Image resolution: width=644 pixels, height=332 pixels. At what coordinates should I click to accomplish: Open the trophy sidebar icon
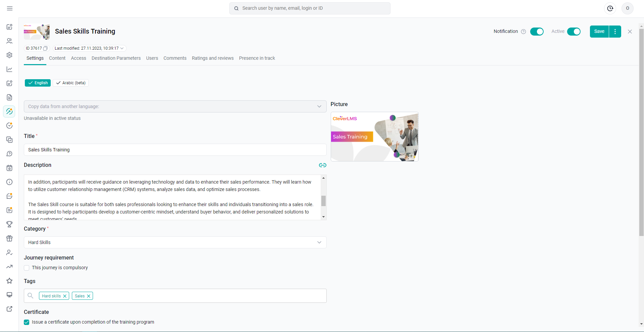tap(9, 224)
